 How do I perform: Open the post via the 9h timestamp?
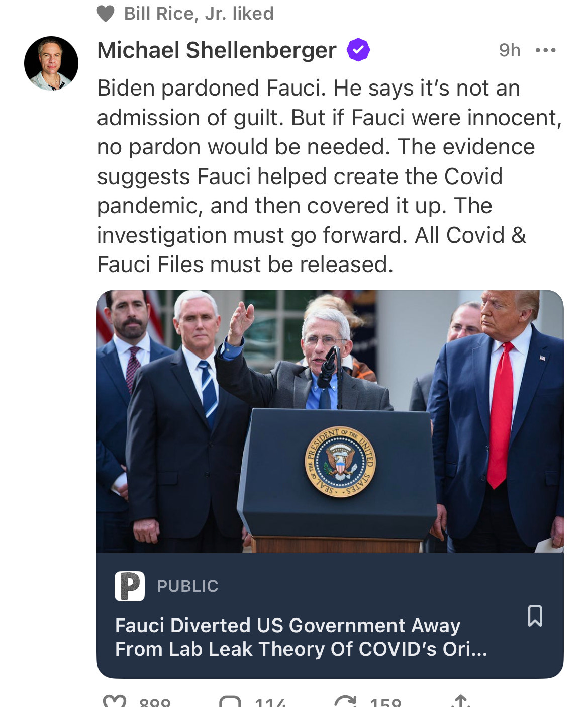[x=510, y=50]
